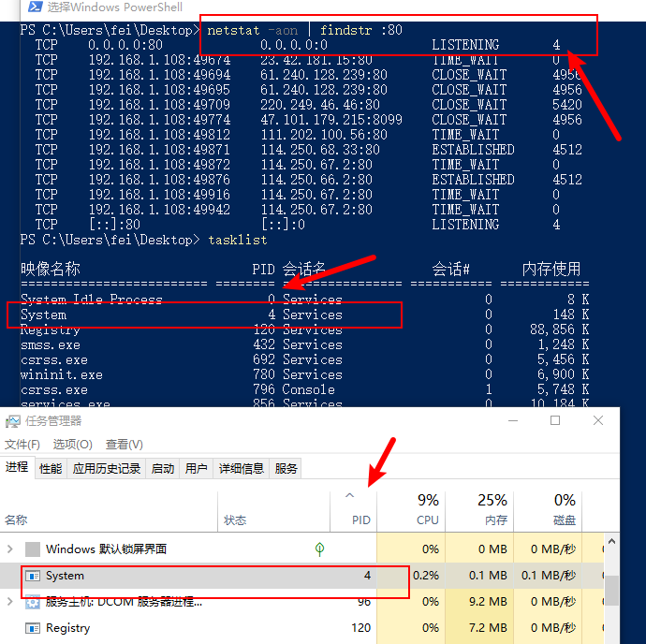Sort processes by the 名称 column header
646x644 pixels.
point(109,511)
